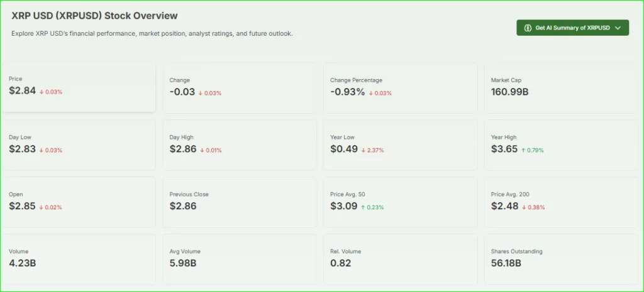Select the Day Low card
Image resolution: width=644 pixels, height=292 pixels.
[79, 144]
